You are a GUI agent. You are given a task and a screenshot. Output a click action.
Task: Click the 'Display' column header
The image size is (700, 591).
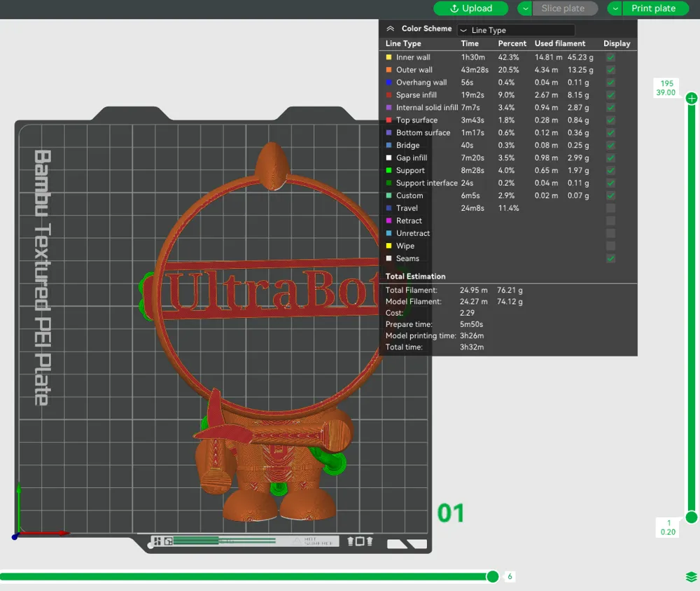click(617, 43)
